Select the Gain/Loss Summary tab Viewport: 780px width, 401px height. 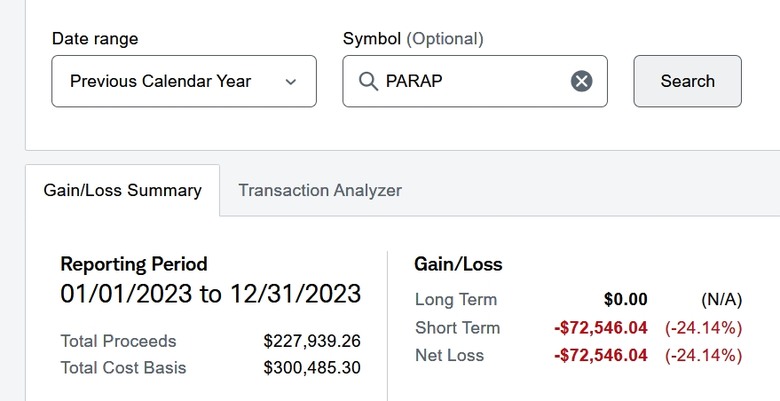[122, 190]
